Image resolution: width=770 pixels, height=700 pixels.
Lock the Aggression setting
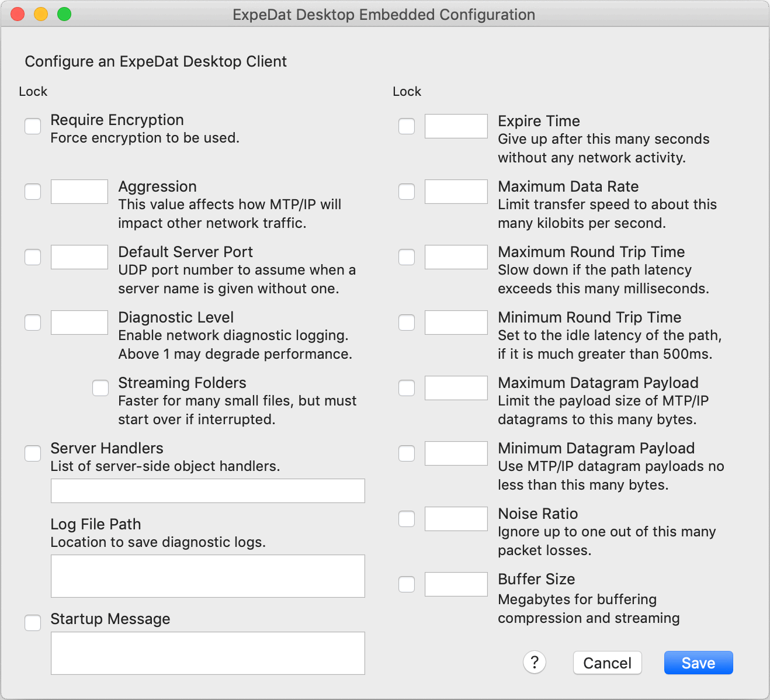tap(33, 192)
